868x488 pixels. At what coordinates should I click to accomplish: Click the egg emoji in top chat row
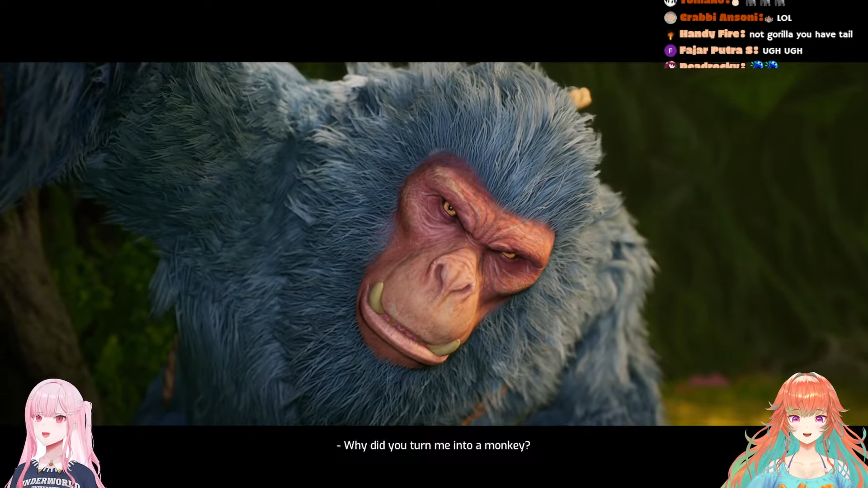(x=736, y=3)
